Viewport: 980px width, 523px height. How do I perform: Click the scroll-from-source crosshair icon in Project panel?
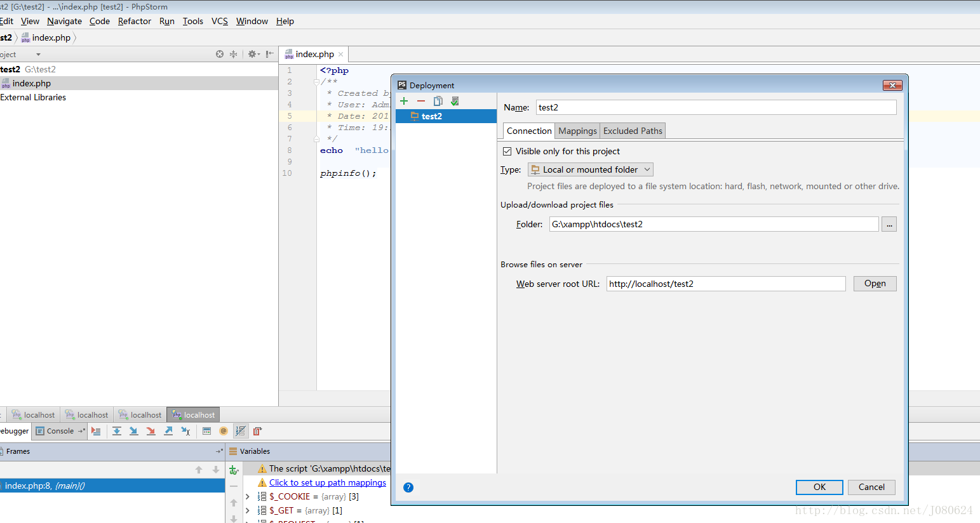click(x=220, y=54)
